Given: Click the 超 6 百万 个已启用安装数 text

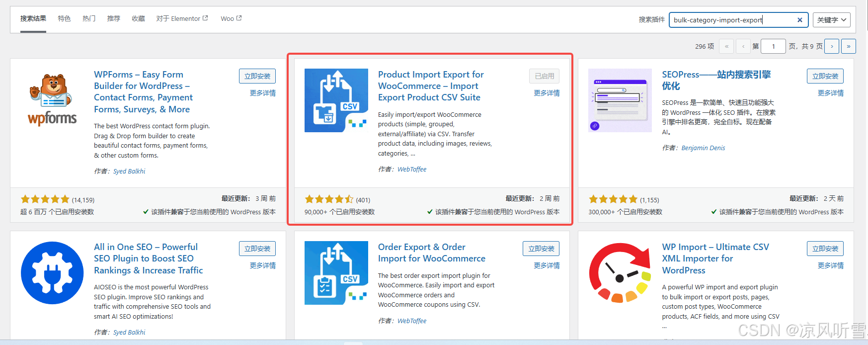Looking at the screenshot, I should click(57, 212).
